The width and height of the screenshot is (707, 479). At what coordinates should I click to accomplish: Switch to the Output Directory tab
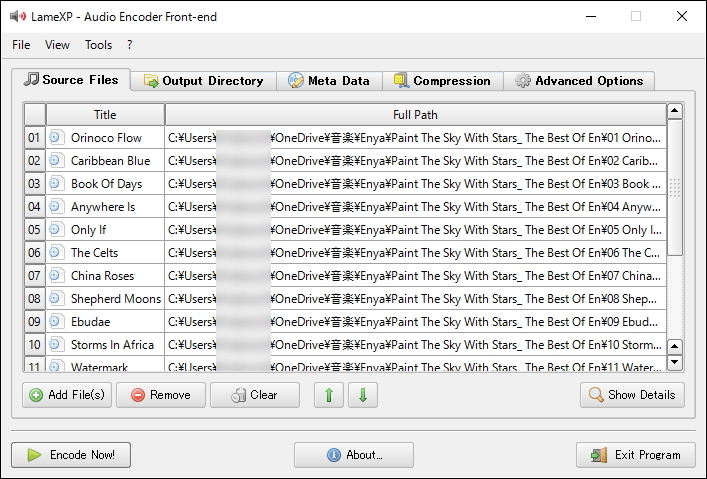pos(204,81)
